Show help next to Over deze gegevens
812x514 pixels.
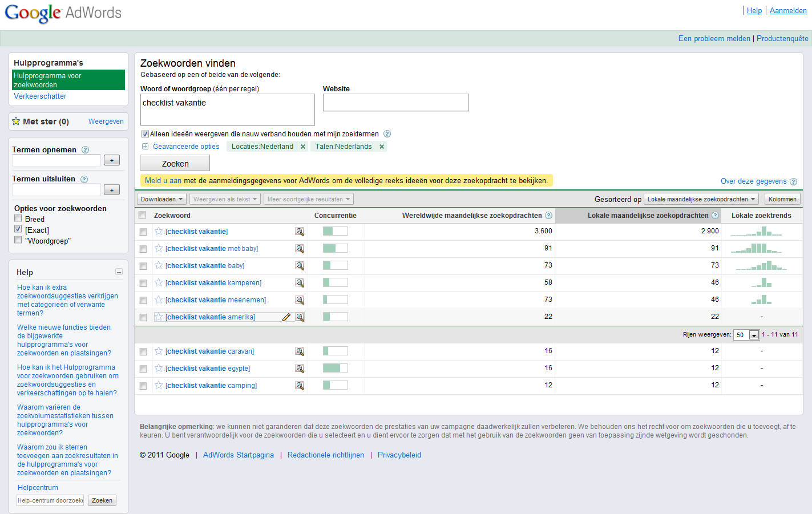click(x=793, y=181)
